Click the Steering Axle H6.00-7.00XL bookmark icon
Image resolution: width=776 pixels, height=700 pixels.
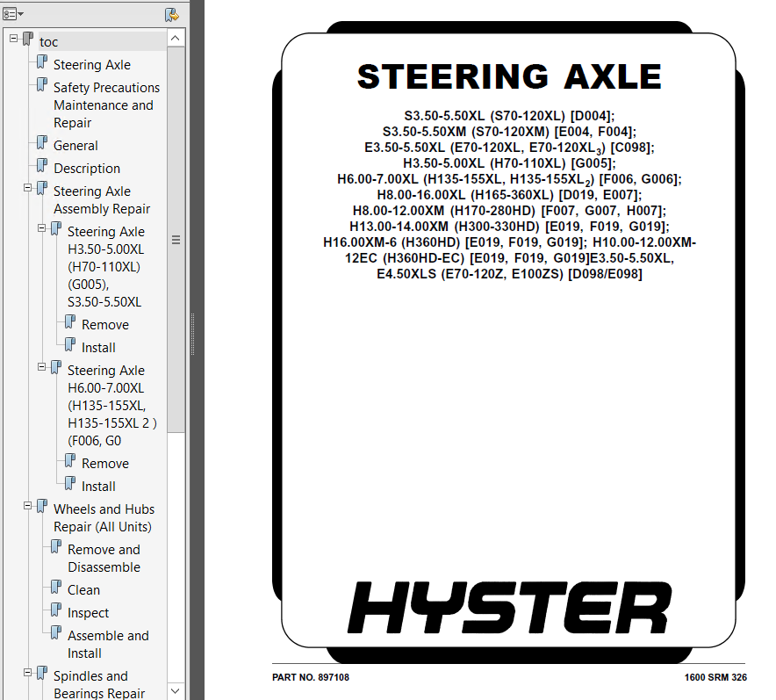tap(56, 368)
